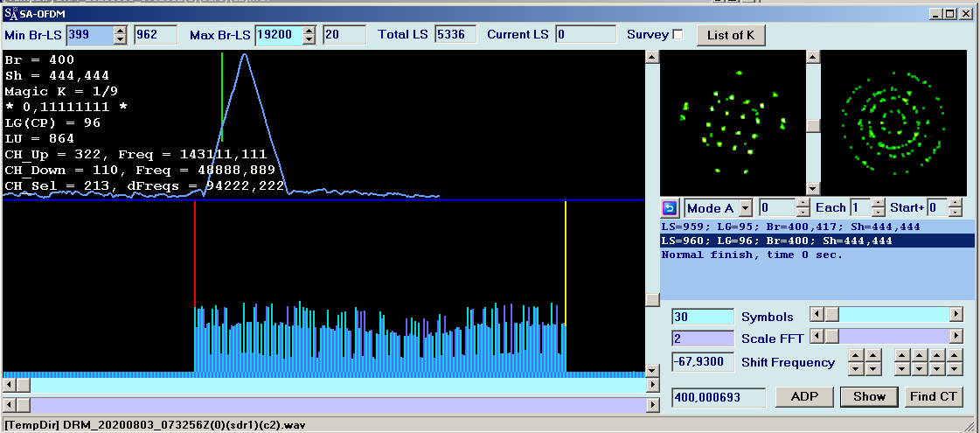Click down arrow of the constellation scrollbar
This screenshot has width=980, height=433.
(812, 188)
